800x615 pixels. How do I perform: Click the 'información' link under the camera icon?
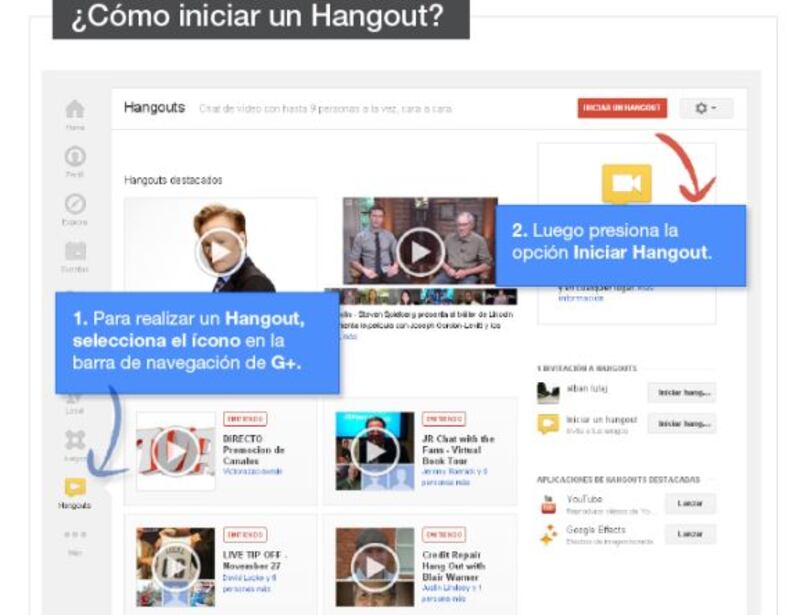[x=581, y=298]
